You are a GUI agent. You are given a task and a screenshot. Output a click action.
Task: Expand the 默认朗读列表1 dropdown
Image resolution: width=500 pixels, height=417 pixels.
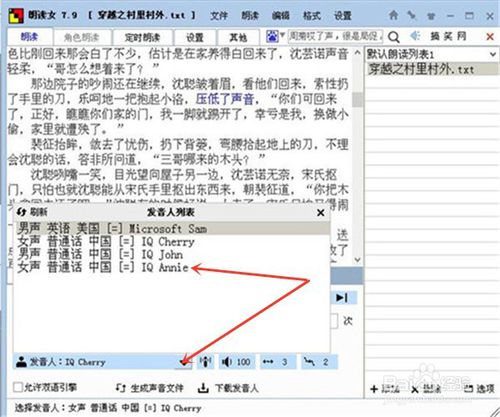pos(493,54)
